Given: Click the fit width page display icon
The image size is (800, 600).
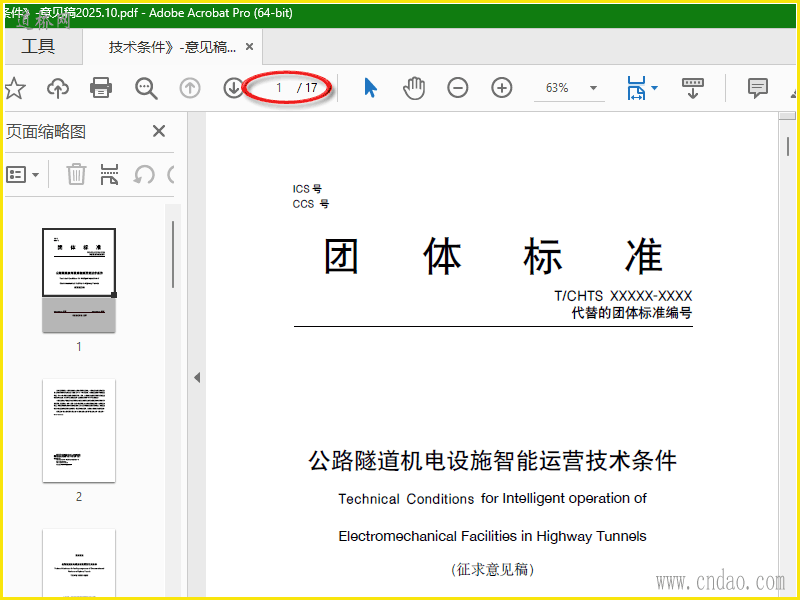Looking at the screenshot, I should click(x=636, y=88).
